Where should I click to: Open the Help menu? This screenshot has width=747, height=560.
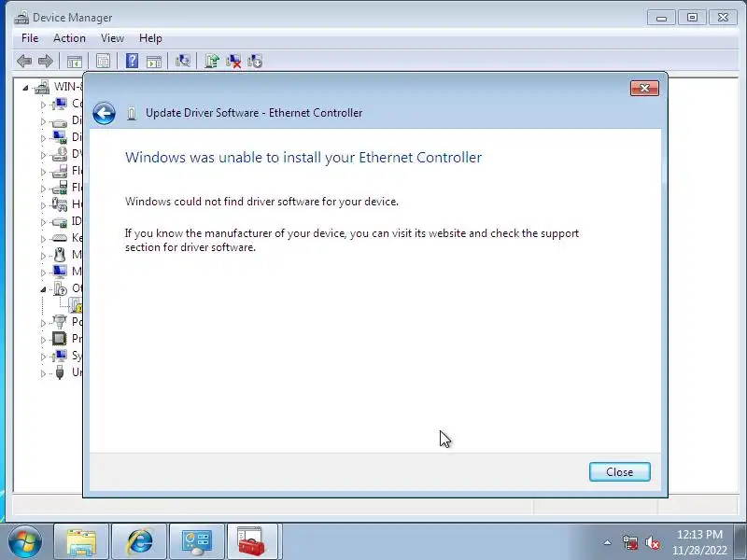click(150, 38)
